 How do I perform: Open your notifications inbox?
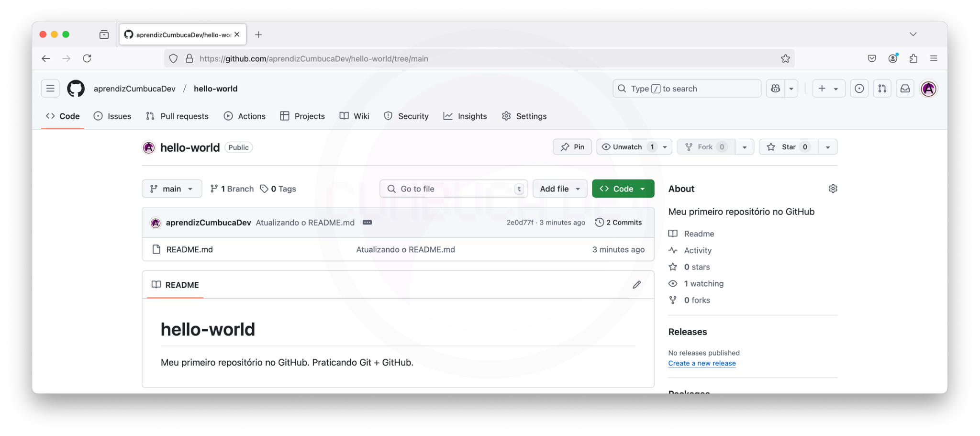[x=904, y=88]
